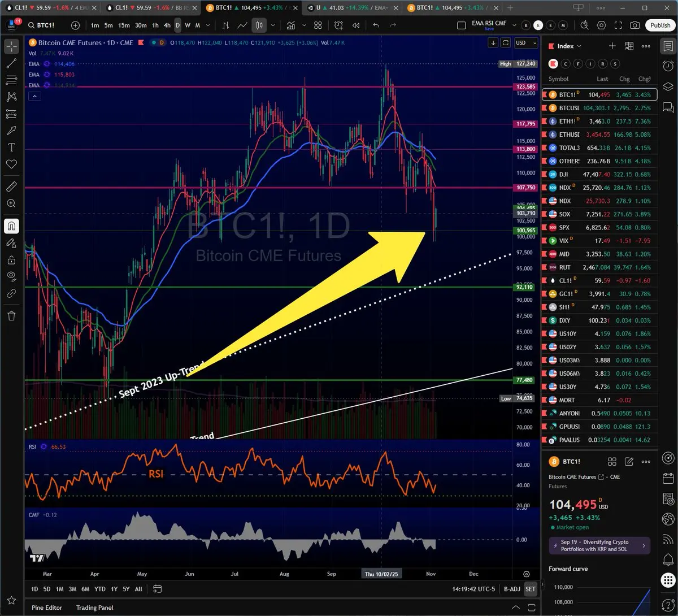This screenshot has height=616, width=678.
Task: Open the patterns drawing tools
Action: pos(11,97)
